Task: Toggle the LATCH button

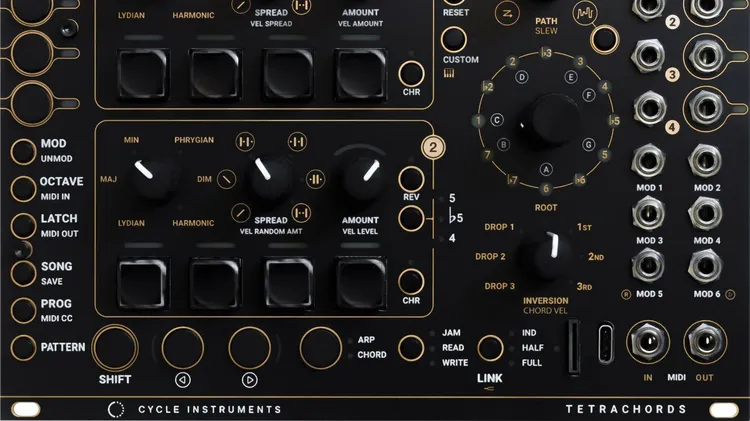Action: point(23,225)
